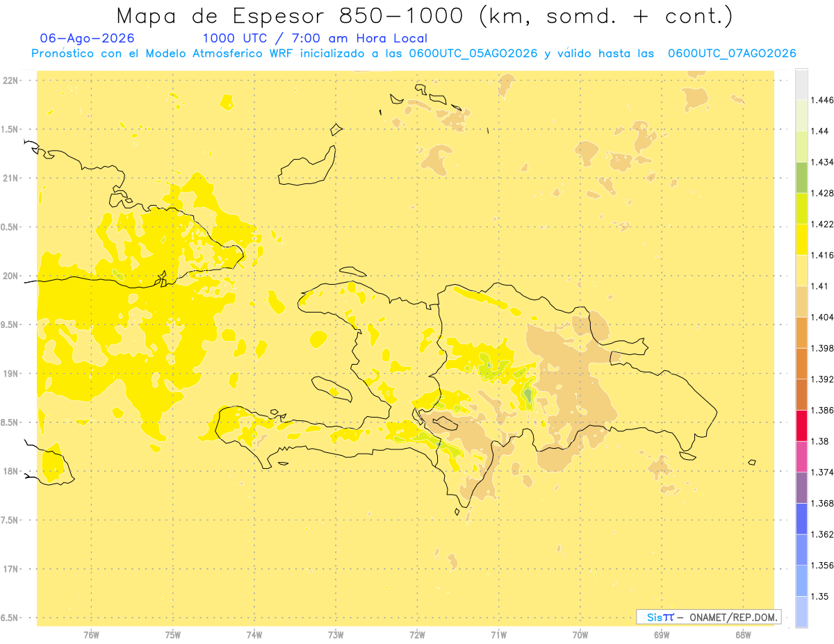
Task: Click the 1.35 colorbar value
Action: click(x=820, y=596)
